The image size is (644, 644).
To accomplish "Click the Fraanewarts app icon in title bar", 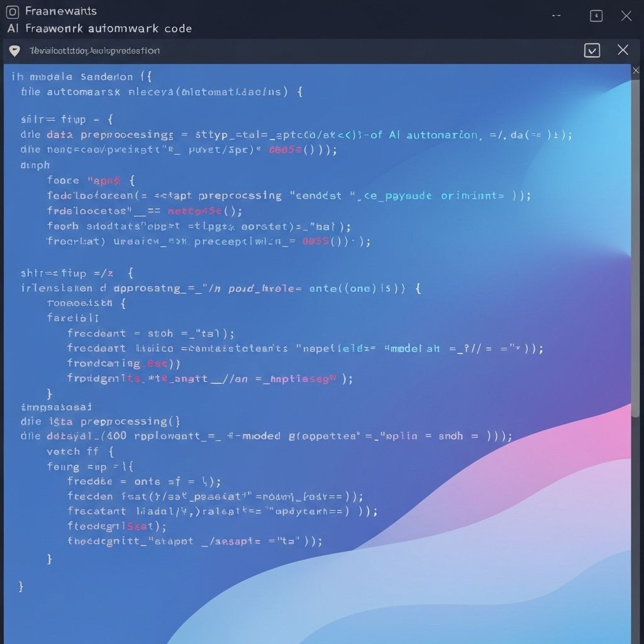I will pos(12,12).
